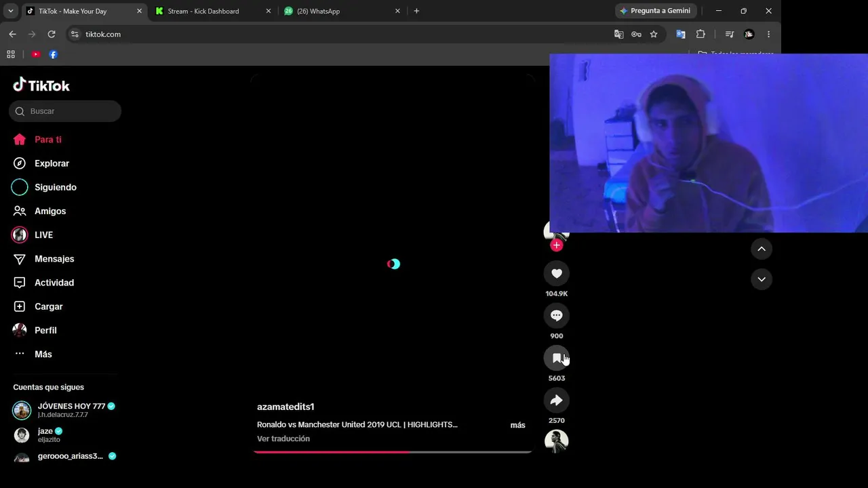Open the Chrome profile avatar
This screenshot has width=868, height=488.
point(749,34)
